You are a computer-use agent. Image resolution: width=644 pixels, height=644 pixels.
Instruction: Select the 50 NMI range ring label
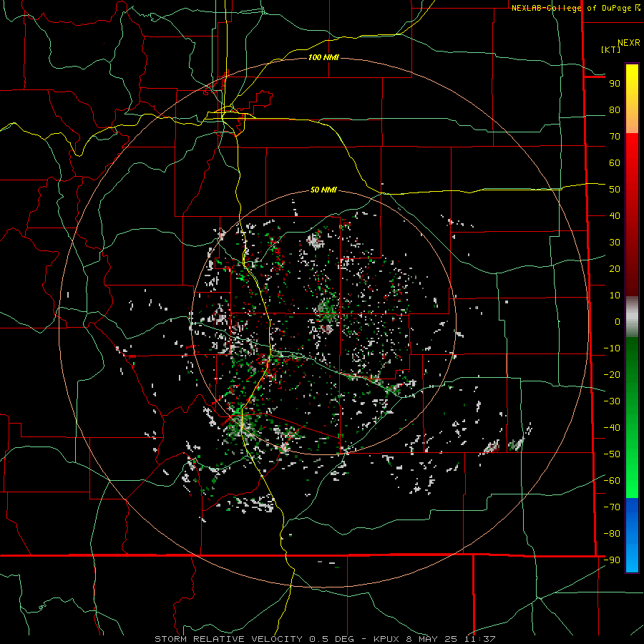pyautogui.click(x=323, y=190)
